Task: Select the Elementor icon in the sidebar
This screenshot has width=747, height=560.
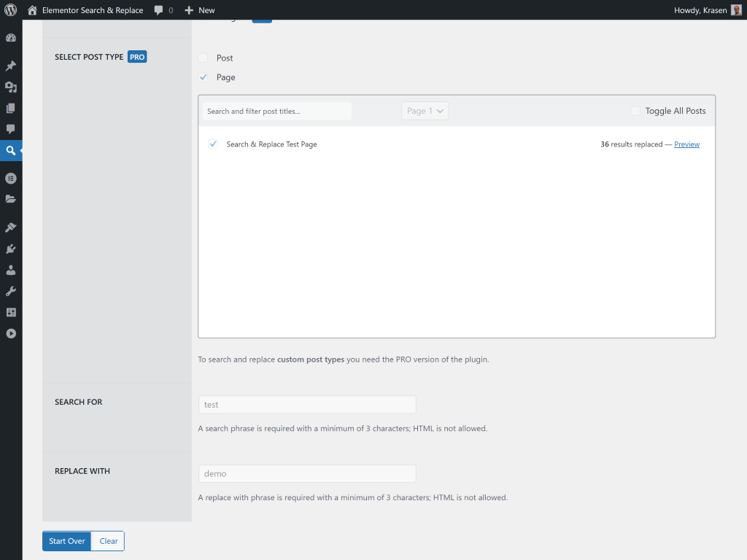Action: point(11,178)
